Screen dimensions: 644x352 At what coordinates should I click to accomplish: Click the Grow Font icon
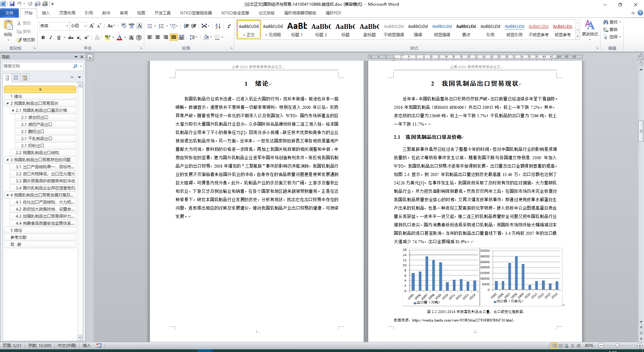[92, 26]
